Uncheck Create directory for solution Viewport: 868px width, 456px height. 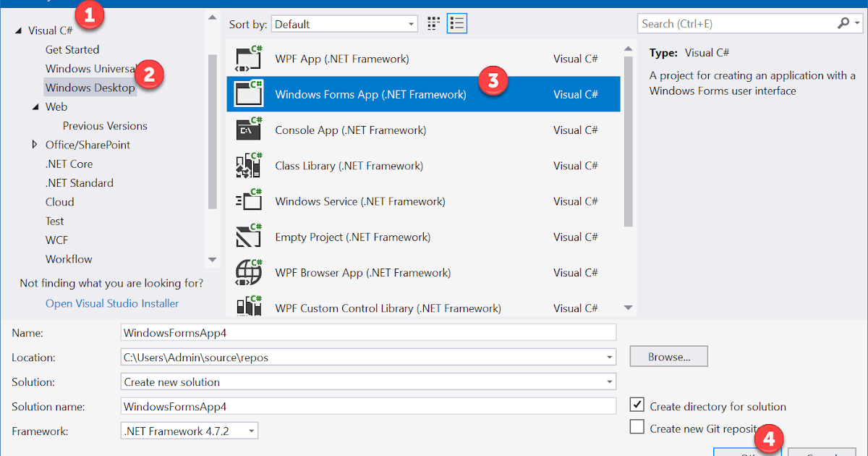coord(637,405)
